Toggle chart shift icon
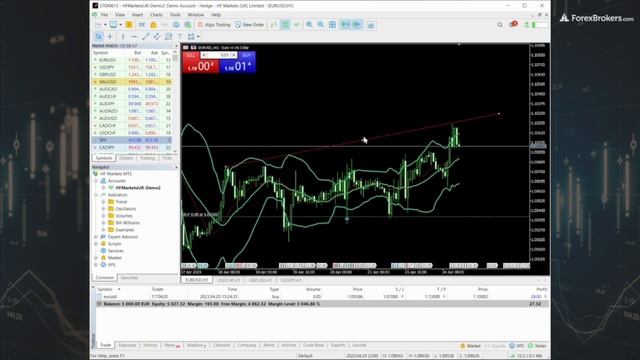 coord(357,25)
